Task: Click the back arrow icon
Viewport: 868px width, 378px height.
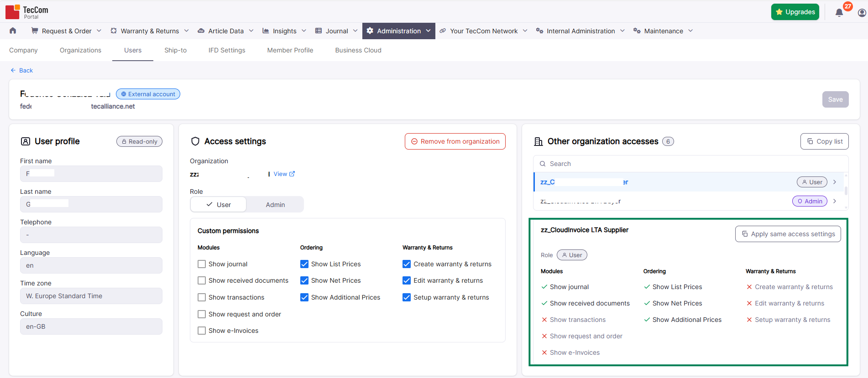Action: (x=13, y=70)
